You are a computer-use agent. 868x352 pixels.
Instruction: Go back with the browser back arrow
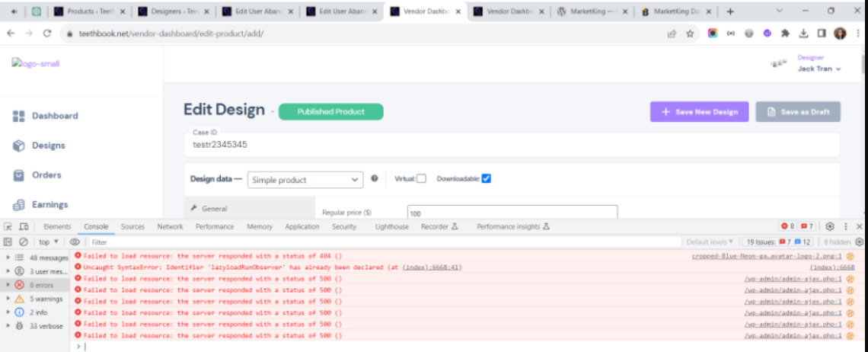[x=11, y=34]
